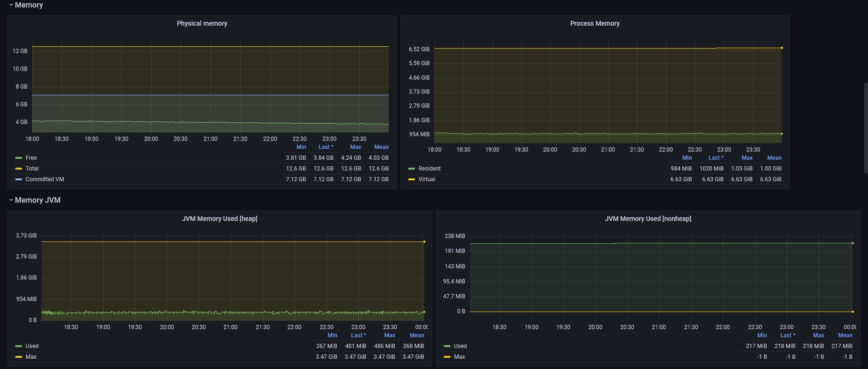Screen dimensions: 868x369
Task: Toggle the Free series in Physical memory legend
Action: (x=31, y=158)
